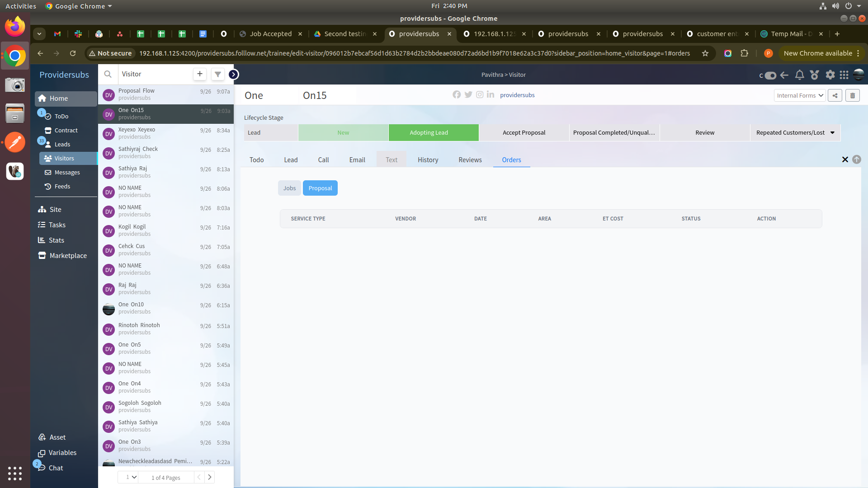Open the Internal Forms dropdown
The width and height of the screenshot is (868, 488).
click(x=800, y=95)
